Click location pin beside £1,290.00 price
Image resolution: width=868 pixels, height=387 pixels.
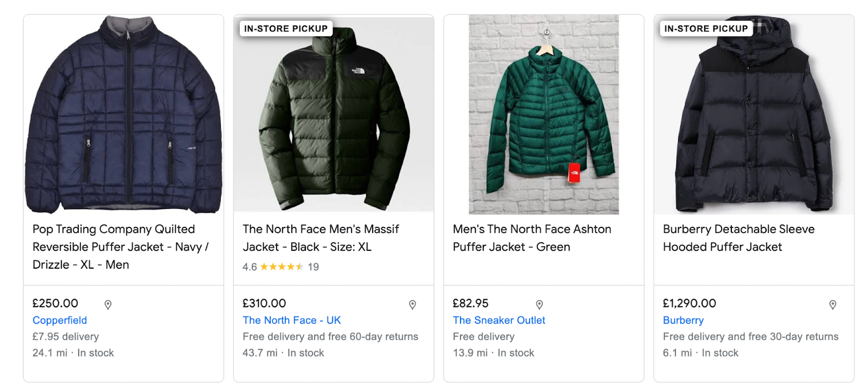tap(833, 304)
